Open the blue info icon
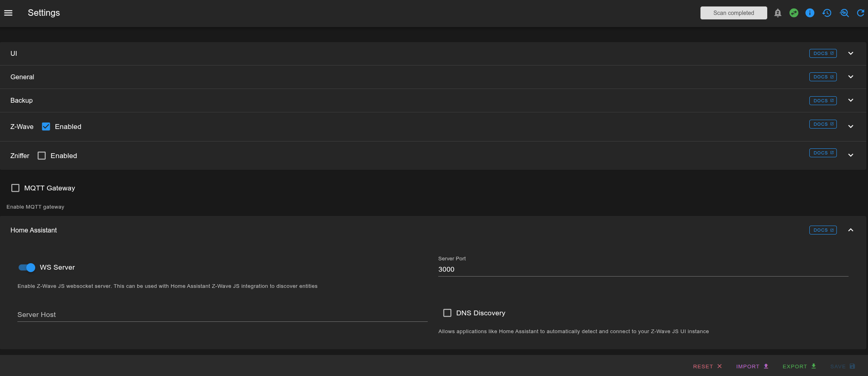 click(x=810, y=13)
